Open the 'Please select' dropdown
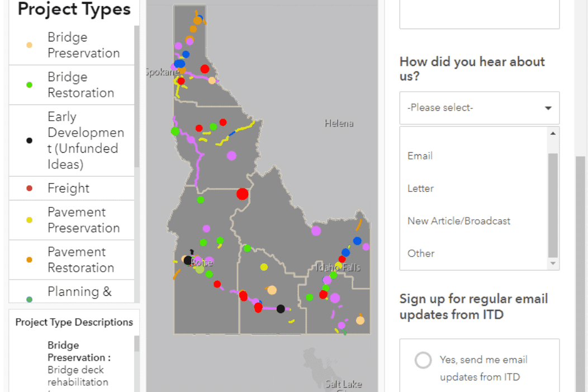 coord(479,108)
